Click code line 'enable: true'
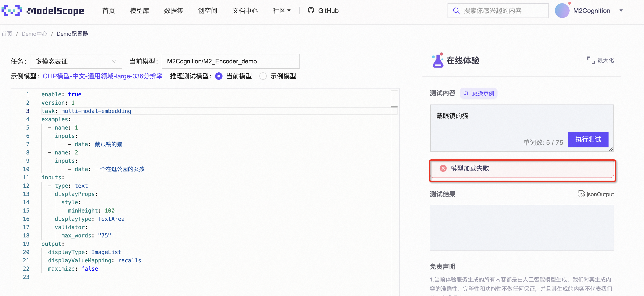Image resolution: width=644 pixels, height=296 pixels. pos(61,94)
